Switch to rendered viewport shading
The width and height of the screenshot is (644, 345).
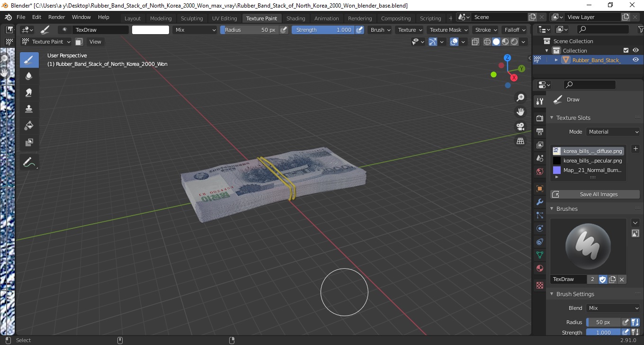(514, 42)
